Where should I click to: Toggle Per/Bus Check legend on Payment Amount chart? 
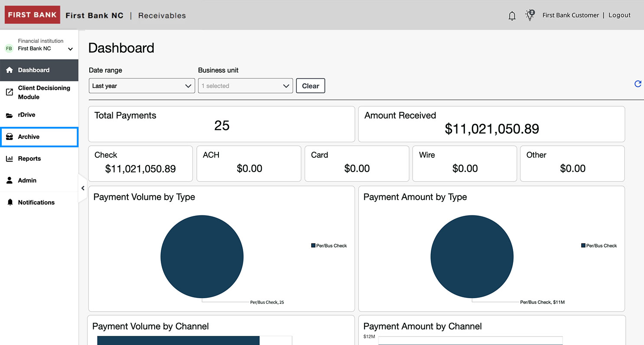pyautogui.click(x=598, y=245)
